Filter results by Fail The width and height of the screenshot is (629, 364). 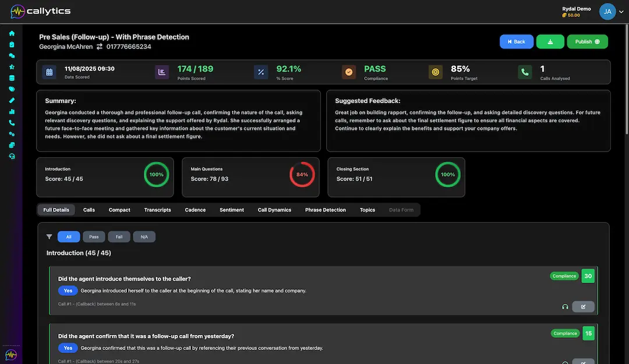pos(119,237)
